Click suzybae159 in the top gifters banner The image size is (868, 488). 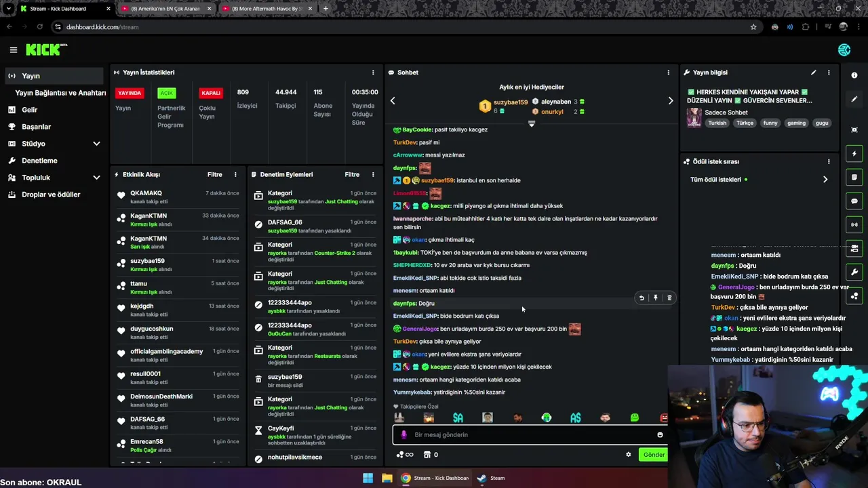(510, 102)
